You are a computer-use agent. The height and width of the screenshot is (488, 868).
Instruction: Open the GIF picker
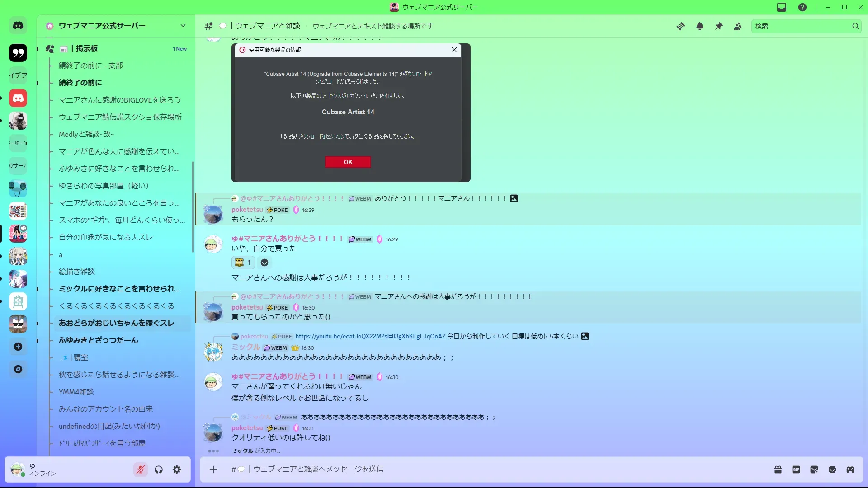[796, 469]
